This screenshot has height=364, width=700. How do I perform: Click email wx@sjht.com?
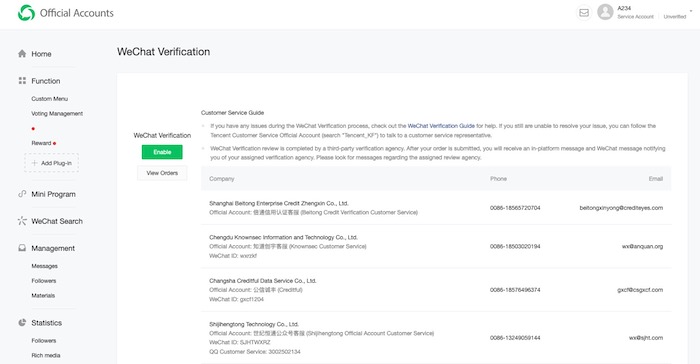[x=646, y=338]
